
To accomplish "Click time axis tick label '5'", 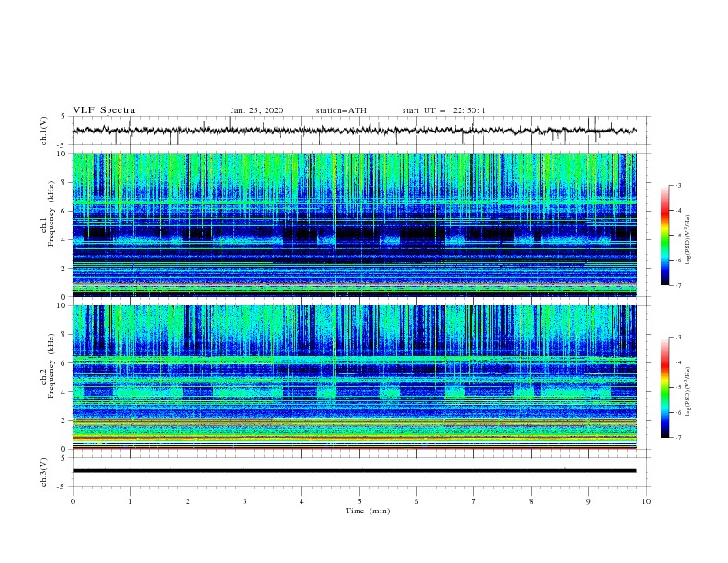I will pyautogui.click(x=359, y=501).
